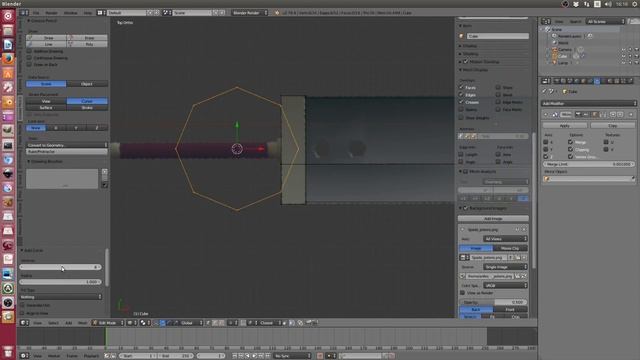Click the Grease Pencil Erase button
This screenshot has width=640, height=360.
click(x=87, y=38)
